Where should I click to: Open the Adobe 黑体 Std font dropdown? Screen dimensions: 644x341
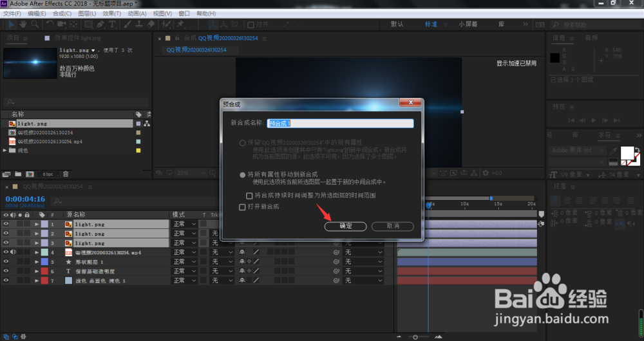coord(577,150)
